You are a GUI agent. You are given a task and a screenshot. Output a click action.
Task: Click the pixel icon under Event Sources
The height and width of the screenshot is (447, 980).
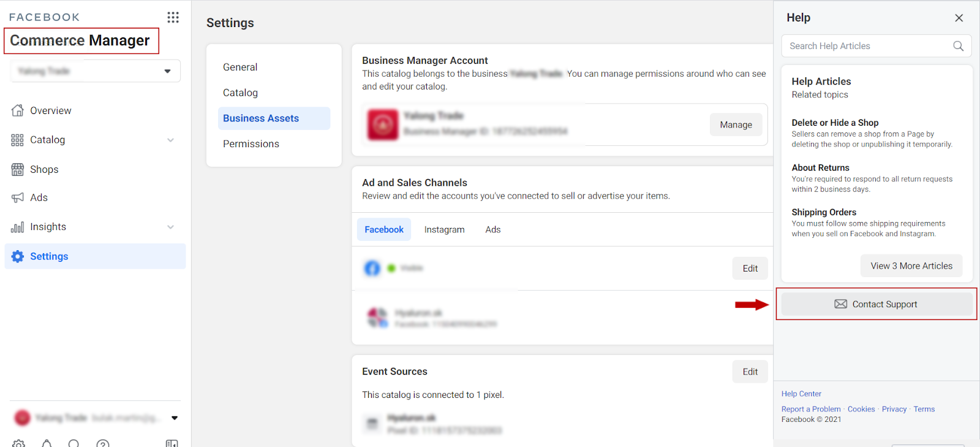(x=372, y=424)
